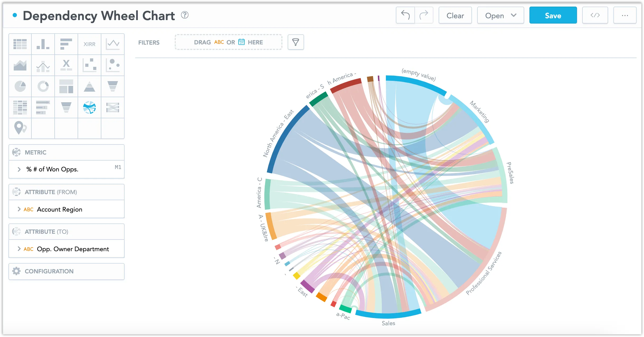Select the geo chart map pin icon

coord(20,129)
